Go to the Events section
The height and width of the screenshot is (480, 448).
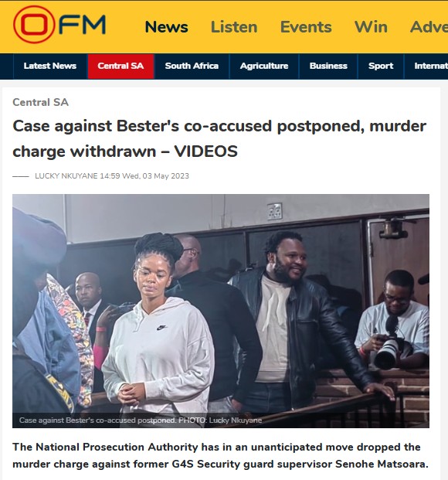click(306, 27)
